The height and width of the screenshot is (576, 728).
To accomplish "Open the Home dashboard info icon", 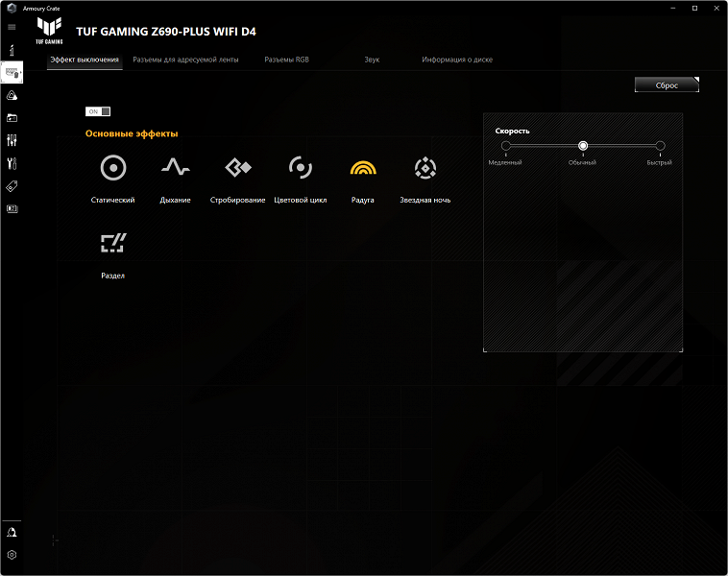I will coord(12,50).
